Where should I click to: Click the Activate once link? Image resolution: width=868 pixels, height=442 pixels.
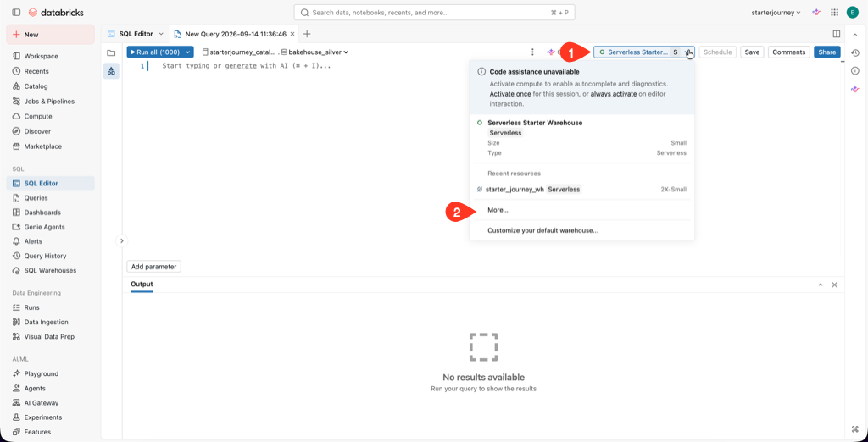(x=509, y=94)
